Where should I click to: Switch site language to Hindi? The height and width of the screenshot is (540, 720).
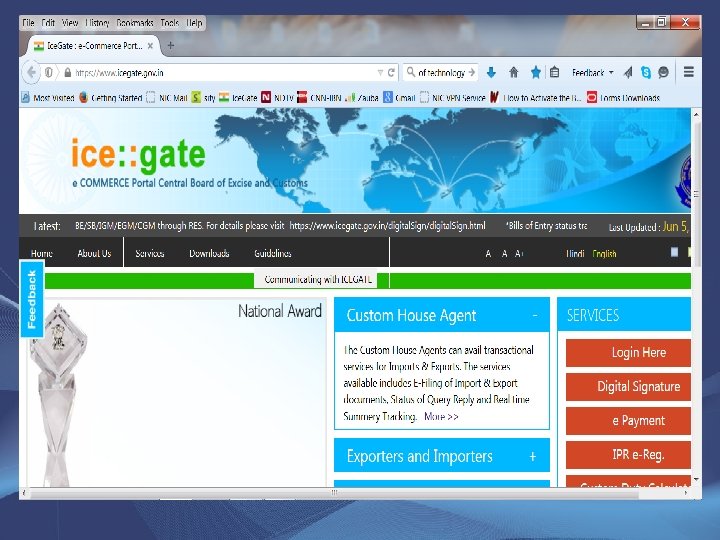pos(575,253)
